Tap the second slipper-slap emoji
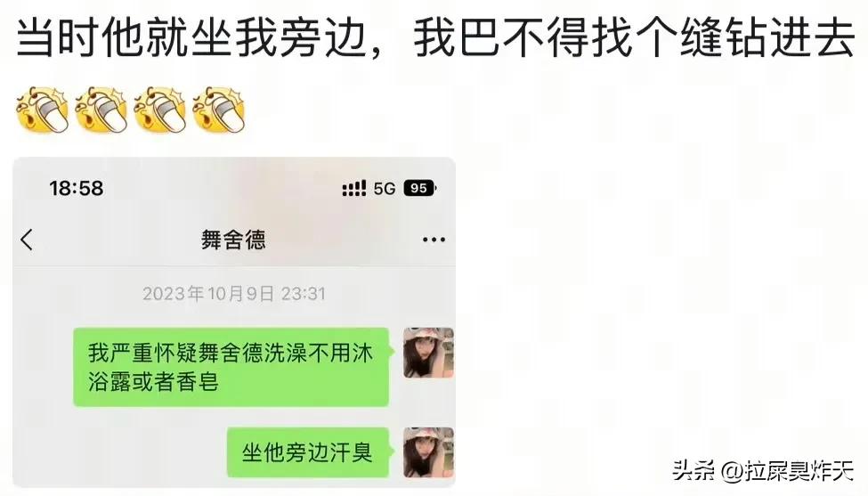Screen dimensions: 868x496 pyautogui.click(x=101, y=110)
